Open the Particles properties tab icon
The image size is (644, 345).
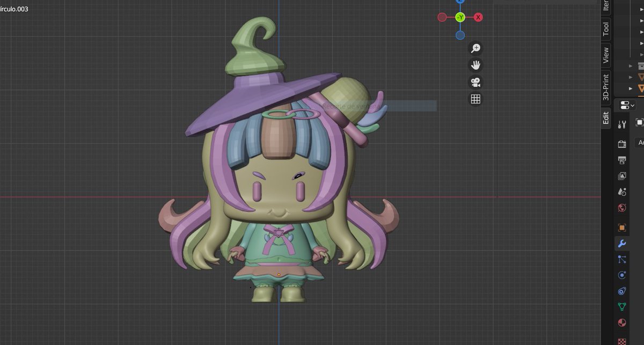point(622,260)
